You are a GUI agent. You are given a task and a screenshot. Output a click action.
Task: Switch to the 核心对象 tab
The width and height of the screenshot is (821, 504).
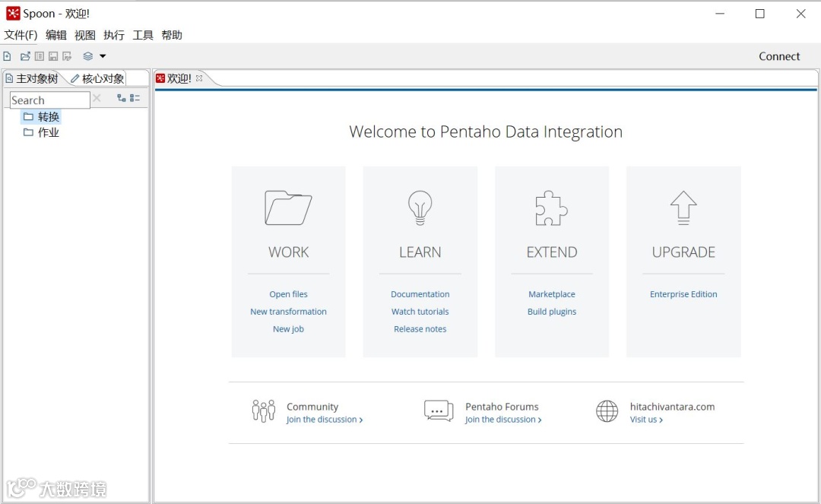pyautogui.click(x=97, y=78)
